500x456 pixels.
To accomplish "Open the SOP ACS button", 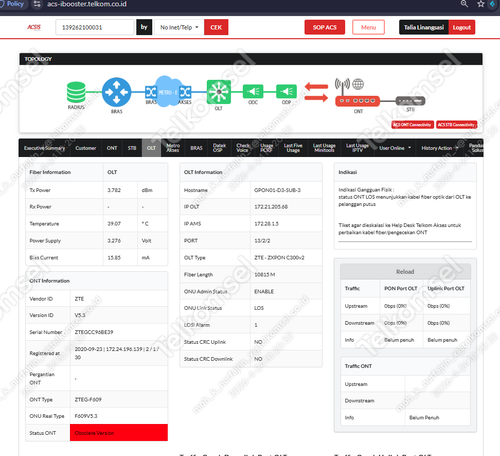I will (325, 27).
